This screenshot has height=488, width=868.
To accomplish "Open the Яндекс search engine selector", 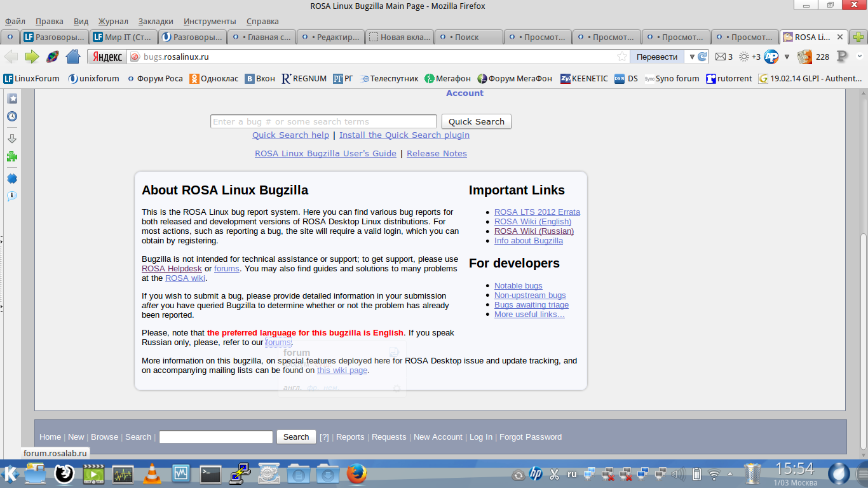I will click(107, 57).
